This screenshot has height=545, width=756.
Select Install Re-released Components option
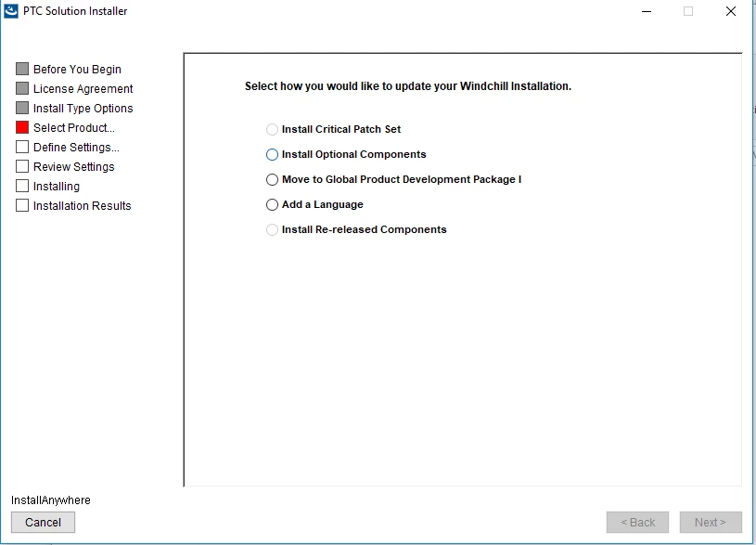click(x=272, y=229)
